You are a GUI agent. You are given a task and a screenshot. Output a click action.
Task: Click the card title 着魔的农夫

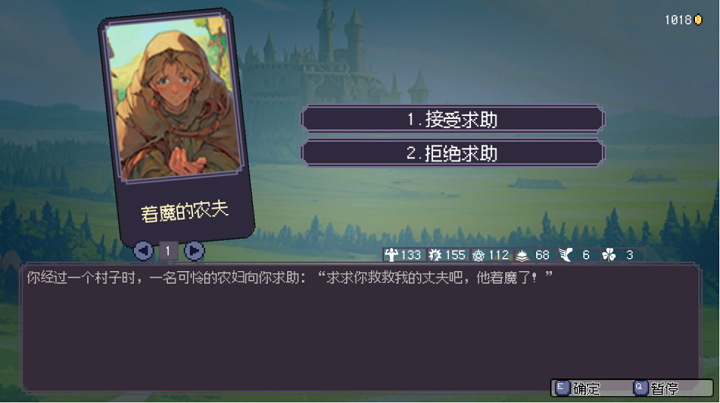185,212
